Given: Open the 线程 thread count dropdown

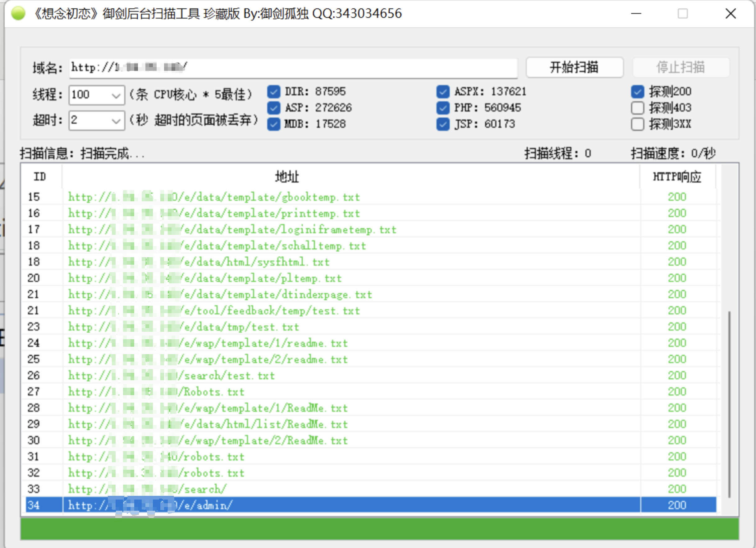Looking at the screenshot, I should point(116,95).
